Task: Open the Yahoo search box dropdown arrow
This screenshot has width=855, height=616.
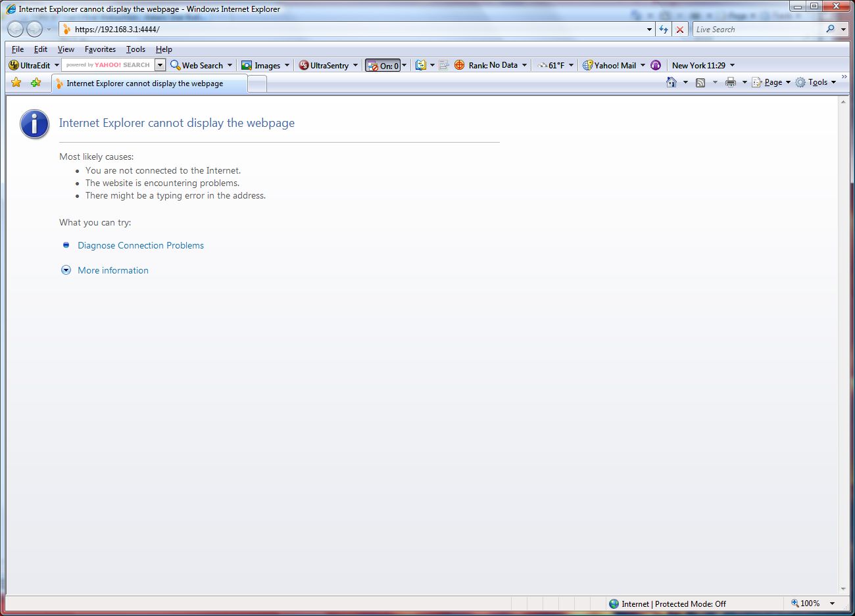Action: (x=160, y=65)
